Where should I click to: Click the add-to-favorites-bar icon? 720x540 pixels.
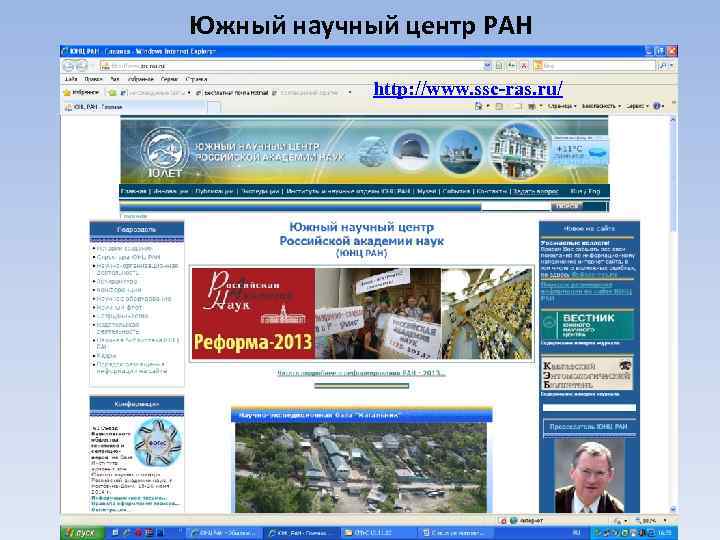(112, 92)
